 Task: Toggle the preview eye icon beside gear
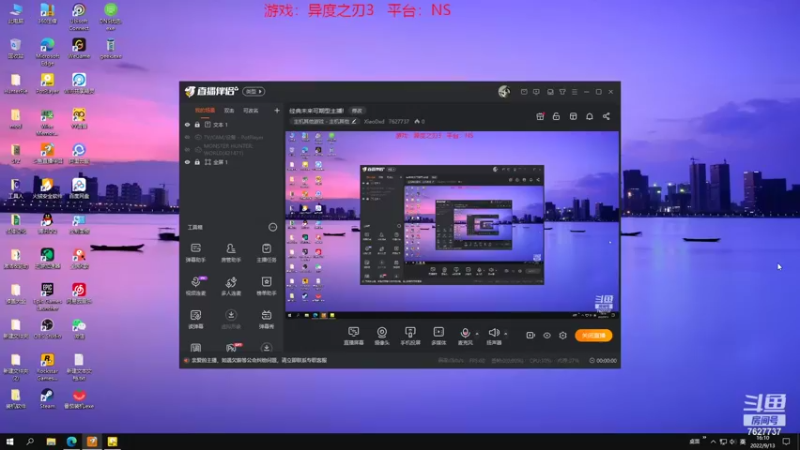coord(547,335)
